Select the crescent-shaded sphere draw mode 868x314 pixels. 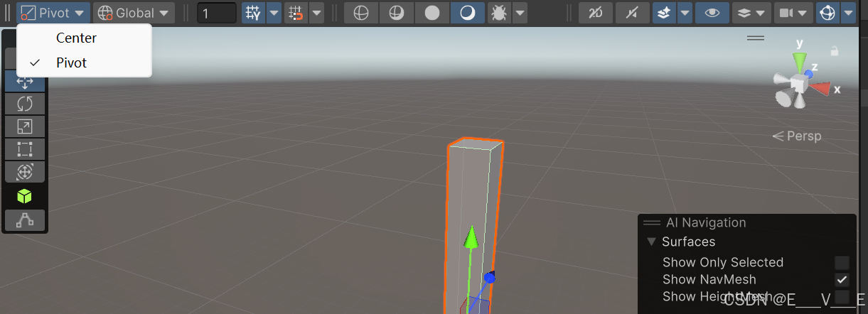click(x=467, y=13)
